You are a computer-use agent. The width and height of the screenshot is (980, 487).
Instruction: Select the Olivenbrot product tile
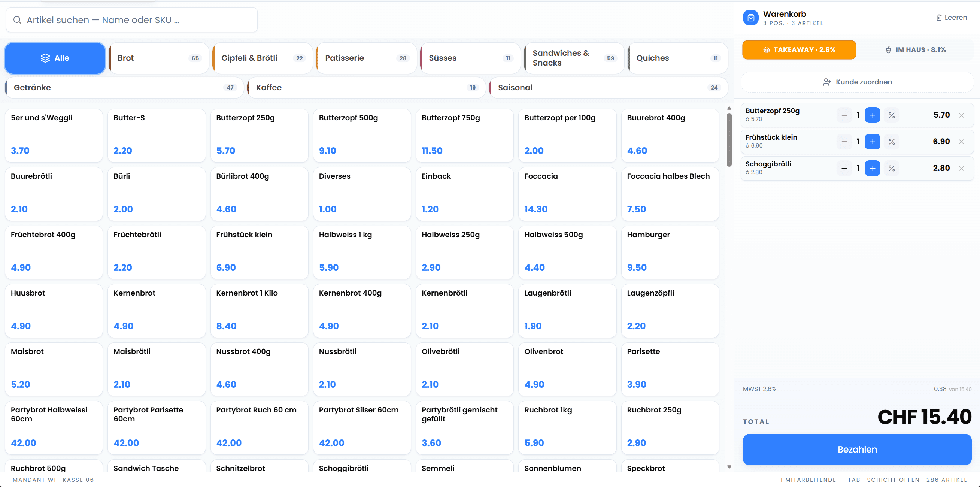(x=567, y=369)
